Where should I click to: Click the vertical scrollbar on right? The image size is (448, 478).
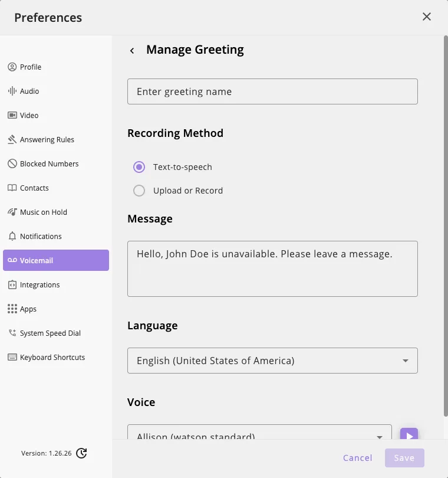tap(446, 226)
